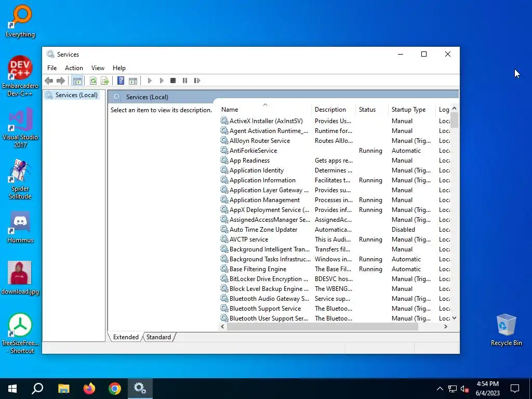
Task: Switch to the Standard tab
Action: click(158, 337)
